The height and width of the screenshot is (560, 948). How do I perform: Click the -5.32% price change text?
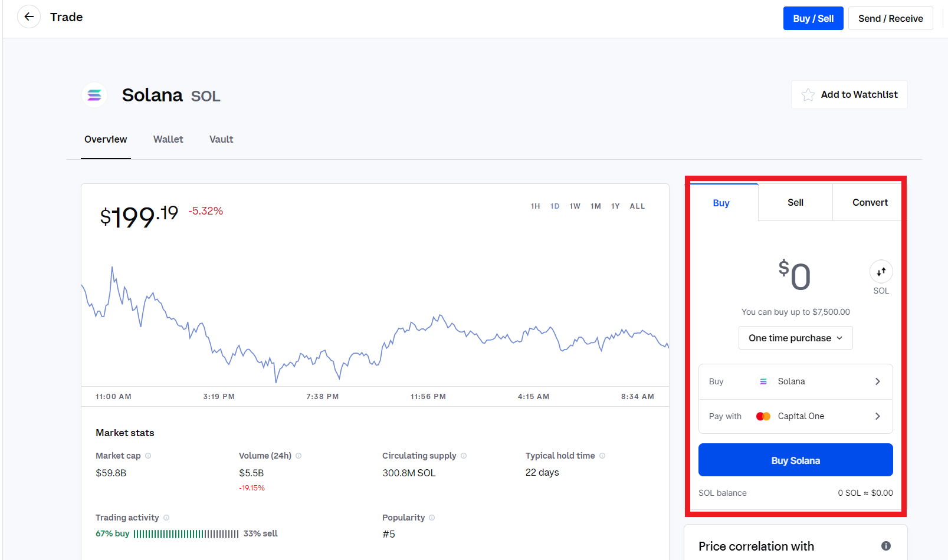click(206, 211)
